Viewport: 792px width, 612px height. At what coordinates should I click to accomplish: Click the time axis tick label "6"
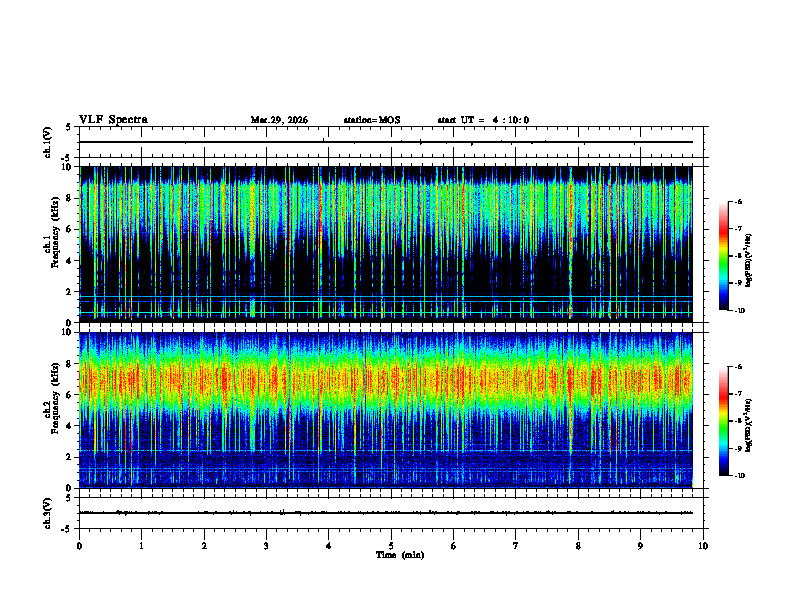[454, 546]
